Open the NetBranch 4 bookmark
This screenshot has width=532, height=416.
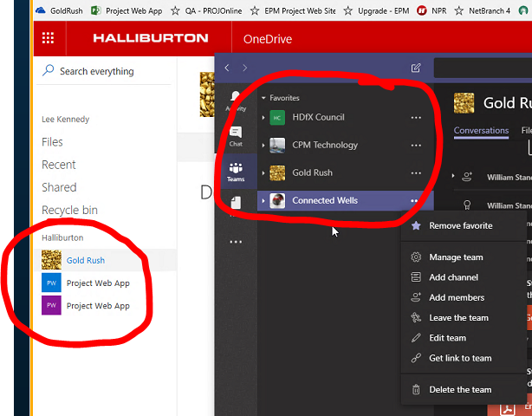(x=482, y=11)
